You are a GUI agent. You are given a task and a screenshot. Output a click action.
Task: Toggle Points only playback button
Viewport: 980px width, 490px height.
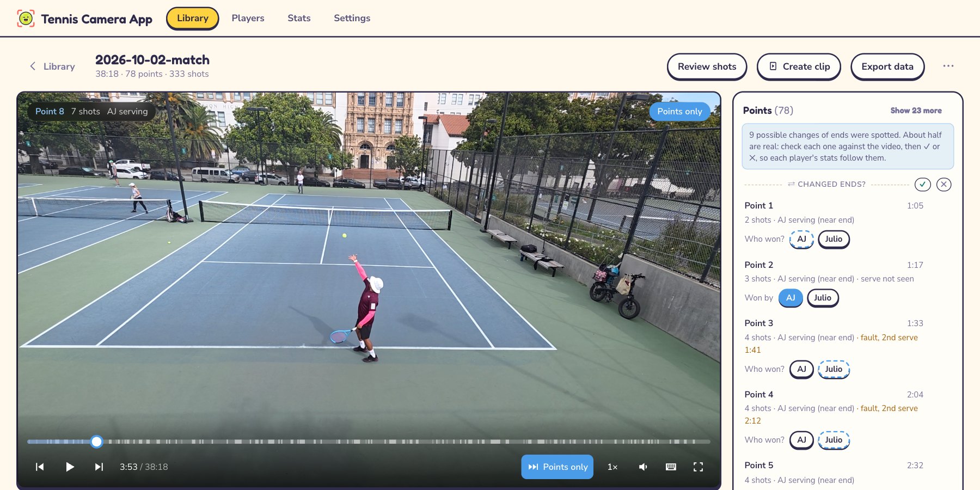pos(557,467)
